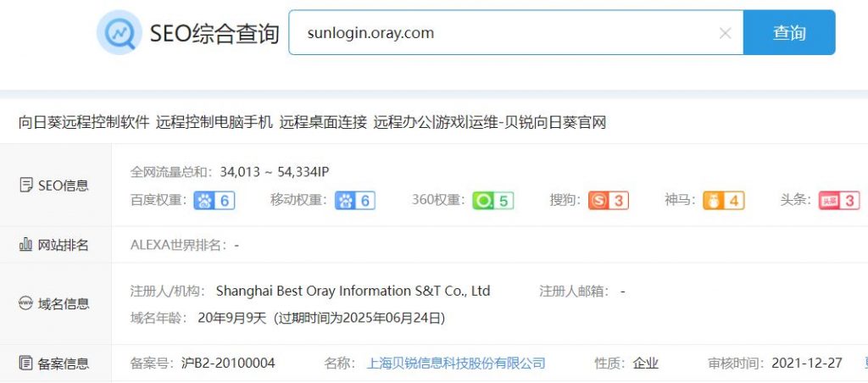Open the 上海贝锐信息科技股份有限公司 company link
The width and height of the screenshot is (868, 383).
coord(456,363)
